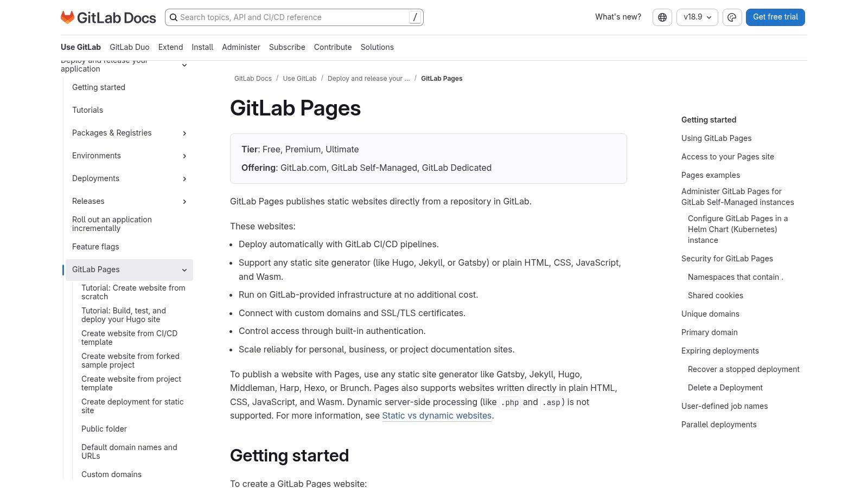The width and height of the screenshot is (868, 488).
Task: Select the Administer menu item
Action: click(x=241, y=47)
